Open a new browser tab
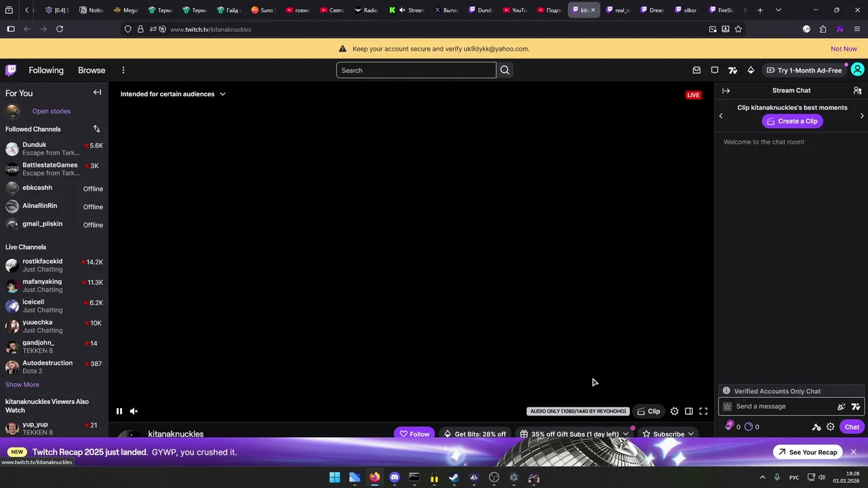This screenshot has width=868, height=488. click(760, 10)
